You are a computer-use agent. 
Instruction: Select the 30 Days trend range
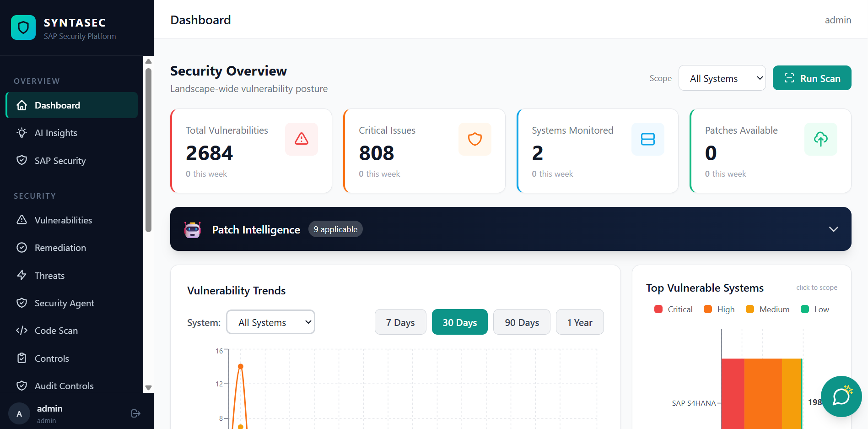[x=460, y=322]
